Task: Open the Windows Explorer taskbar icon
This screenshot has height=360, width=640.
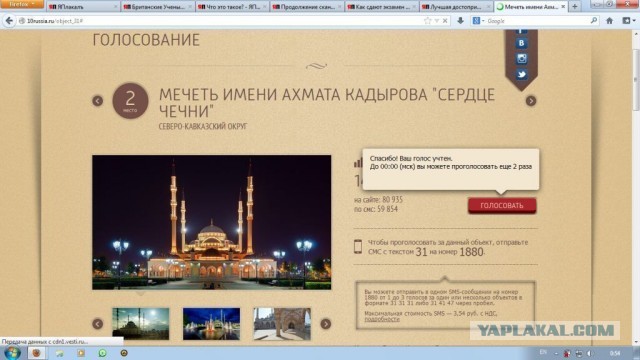Action: click(60, 353)
